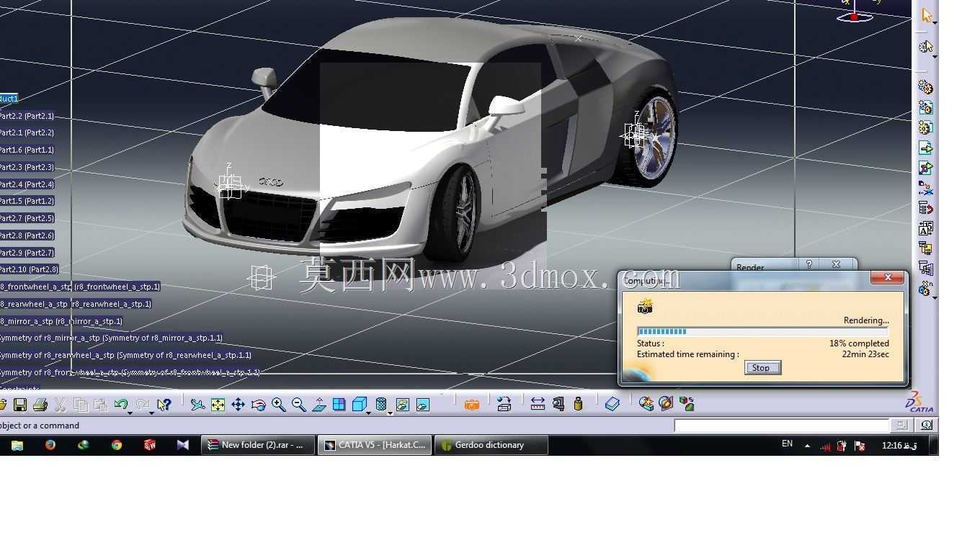Click the power command input field

[783, 426]
